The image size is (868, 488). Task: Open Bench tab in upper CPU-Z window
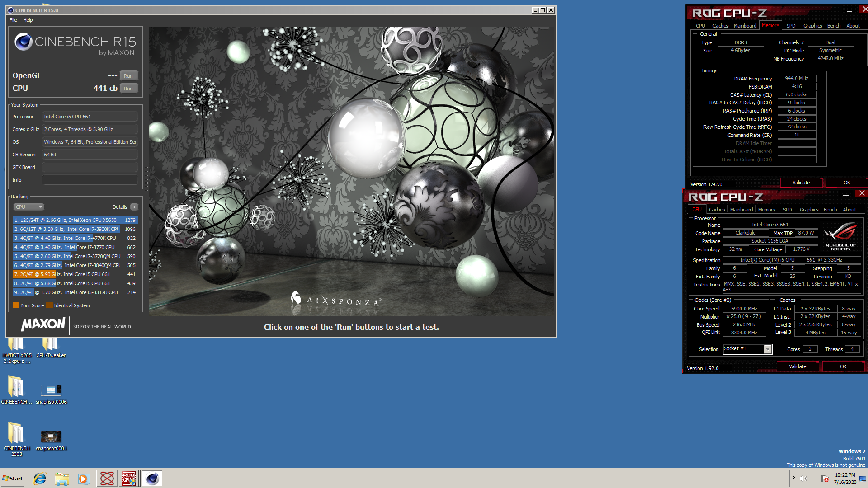[834, 26]
